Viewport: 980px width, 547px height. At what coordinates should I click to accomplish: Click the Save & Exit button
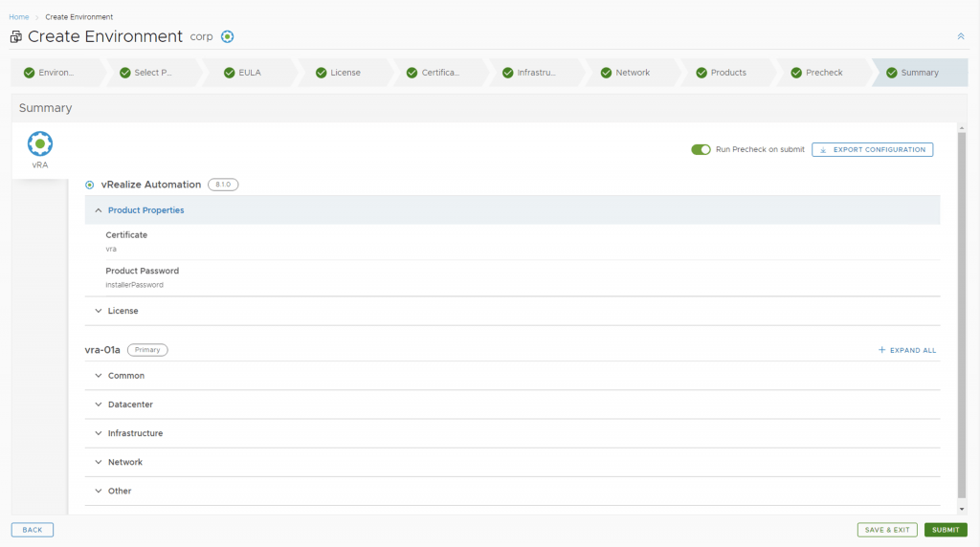[x=887, y=530]
